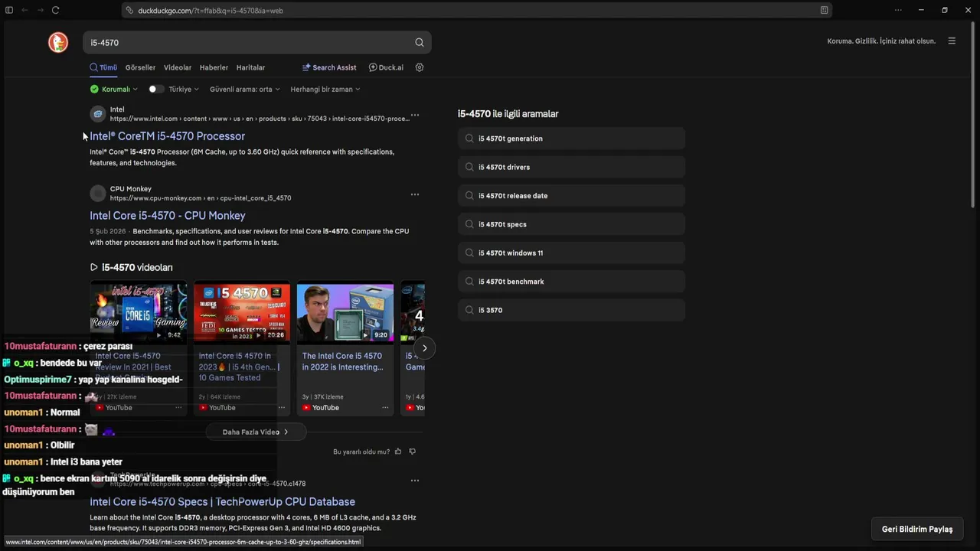Image resolution: width=980 pixels, height=551 pixels.
Task: Select the Tümü tab
Action: click(x=103, y=67)
